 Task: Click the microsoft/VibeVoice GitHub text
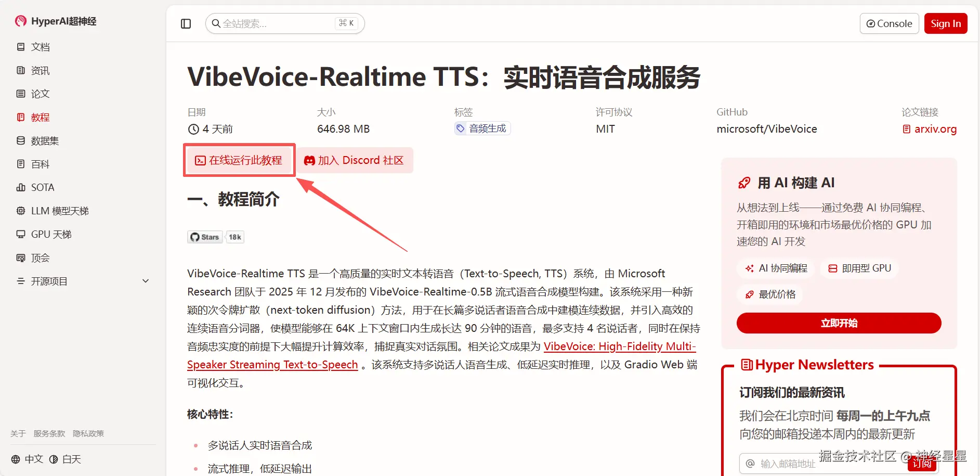click(767, 129)
